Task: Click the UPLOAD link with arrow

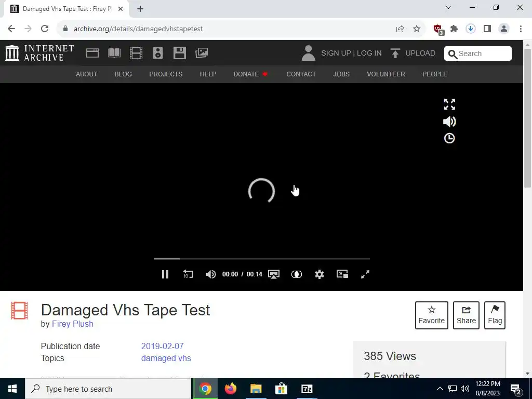Action: click(x=413, y=54)
